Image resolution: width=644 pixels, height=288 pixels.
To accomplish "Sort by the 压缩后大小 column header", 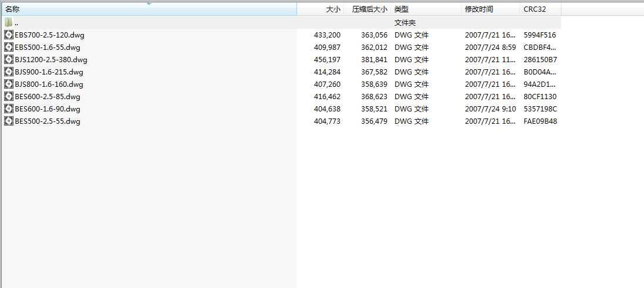I will coord(367,9).
